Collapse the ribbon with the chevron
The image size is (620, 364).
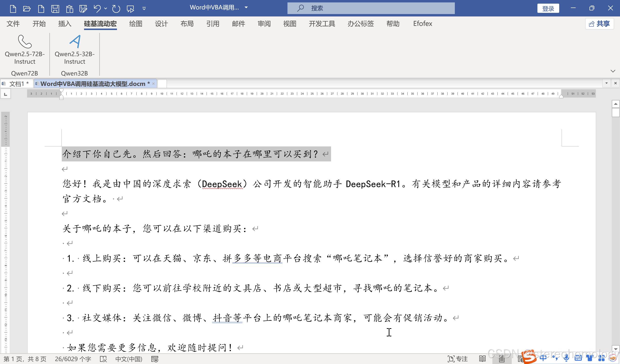[x=613, y=71]
